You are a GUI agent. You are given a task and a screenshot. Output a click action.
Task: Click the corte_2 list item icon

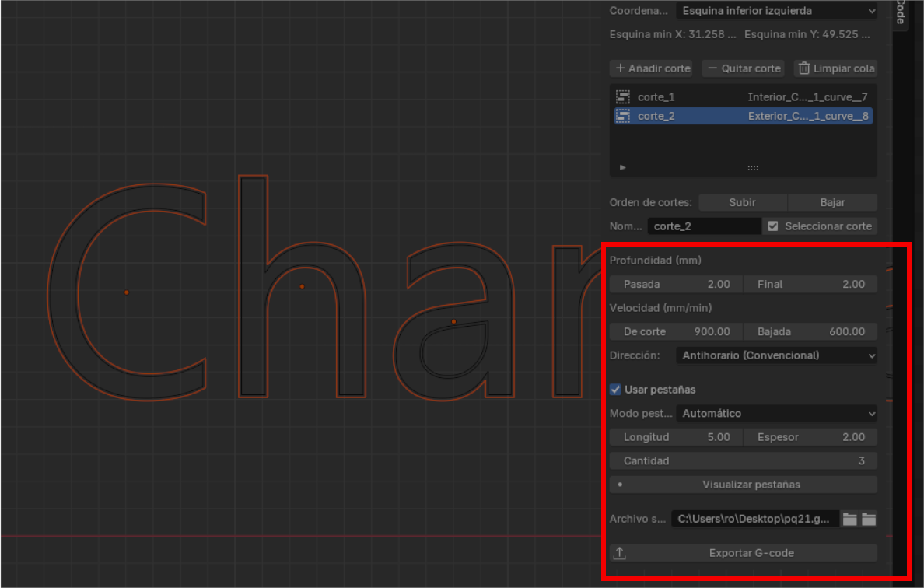pos(622,116)
